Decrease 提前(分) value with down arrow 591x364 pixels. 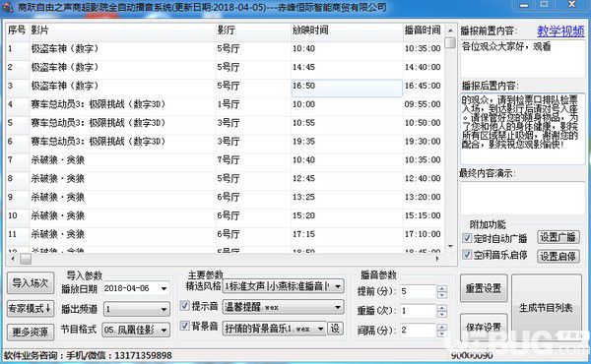point(441,295)
